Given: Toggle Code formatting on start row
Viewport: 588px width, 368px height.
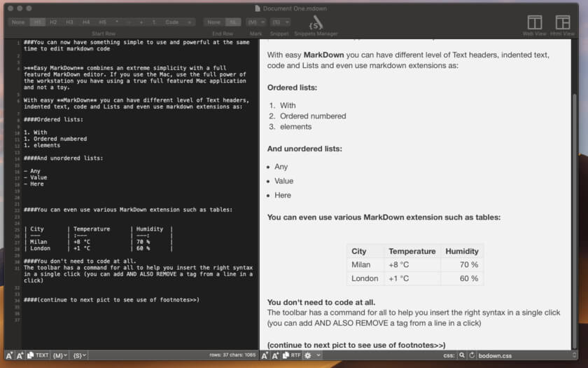Looking at the screenshot, I should (x=171, y=22).
